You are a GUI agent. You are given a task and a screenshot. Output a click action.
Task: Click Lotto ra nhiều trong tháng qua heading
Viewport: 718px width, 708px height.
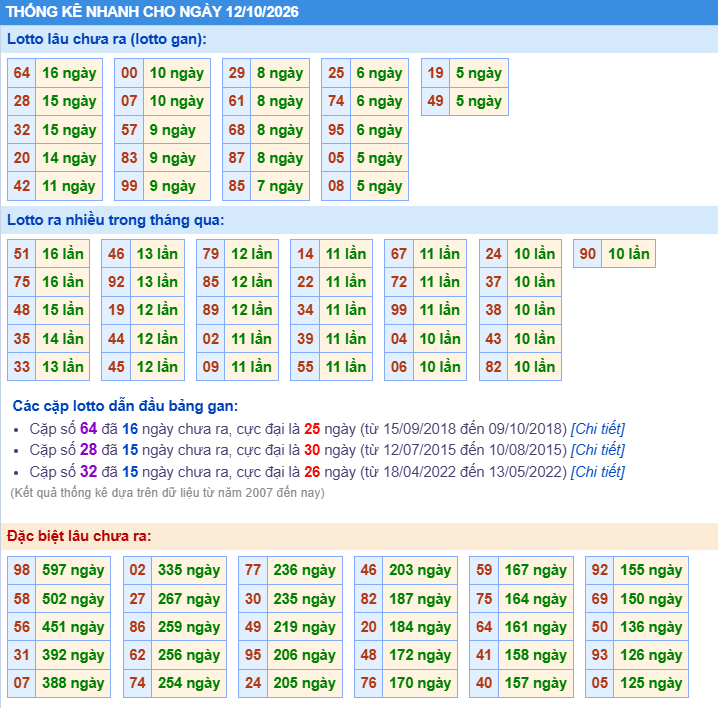[115, 220]
